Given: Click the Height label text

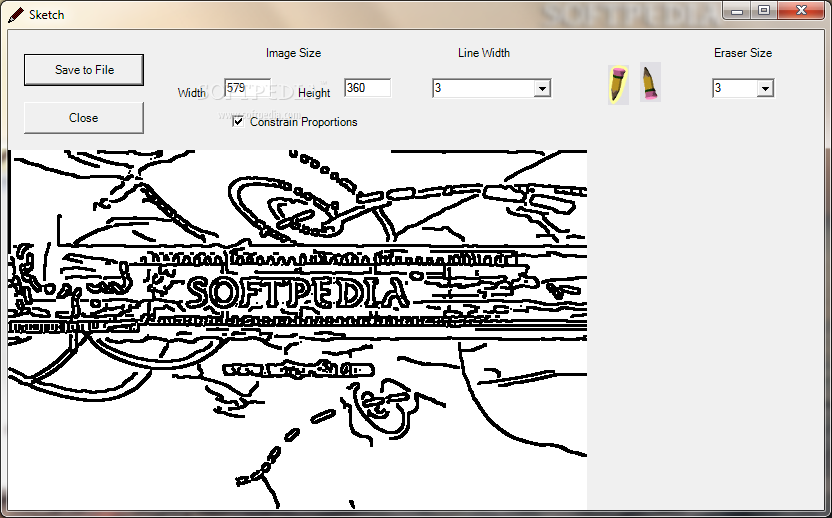Looking at the screenshot, I should tap(314, 93).
